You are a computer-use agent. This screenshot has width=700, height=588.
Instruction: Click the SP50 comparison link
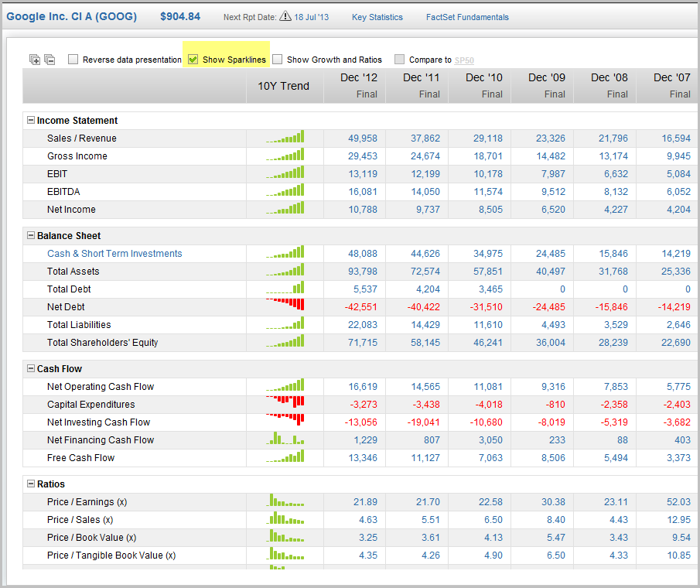click(x=463, y=59)
